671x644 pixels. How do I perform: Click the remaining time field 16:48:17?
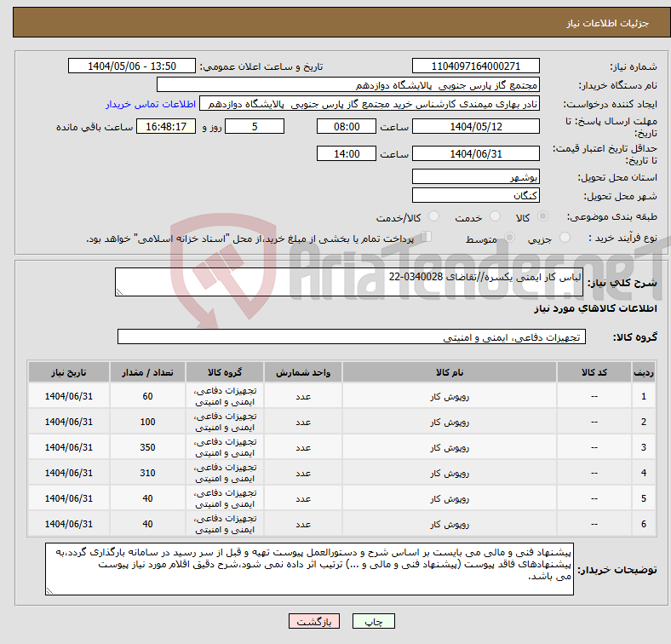tap(166, 127)
